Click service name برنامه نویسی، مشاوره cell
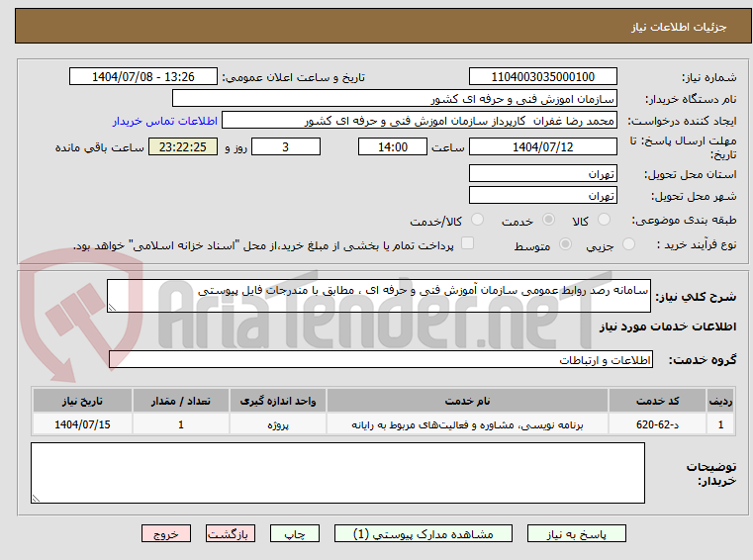Screen dimensions: 753x560 point(467,424)
